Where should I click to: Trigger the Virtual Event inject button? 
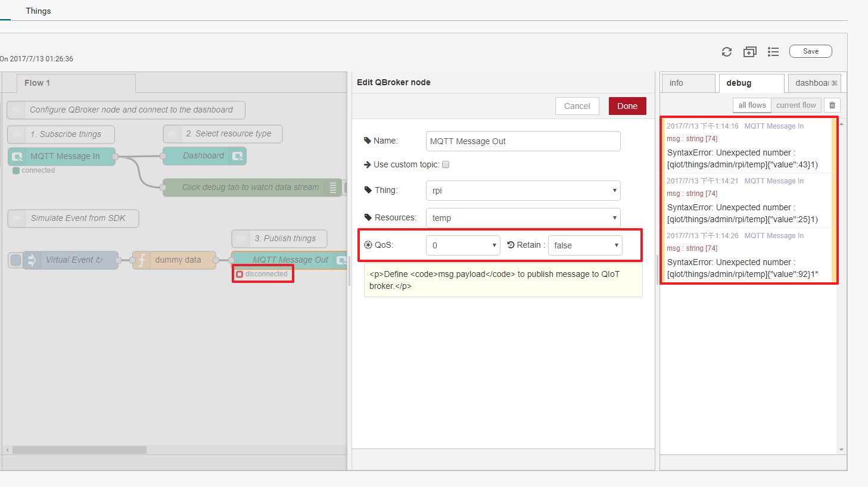pyautogui.click(x=16, y=260)
